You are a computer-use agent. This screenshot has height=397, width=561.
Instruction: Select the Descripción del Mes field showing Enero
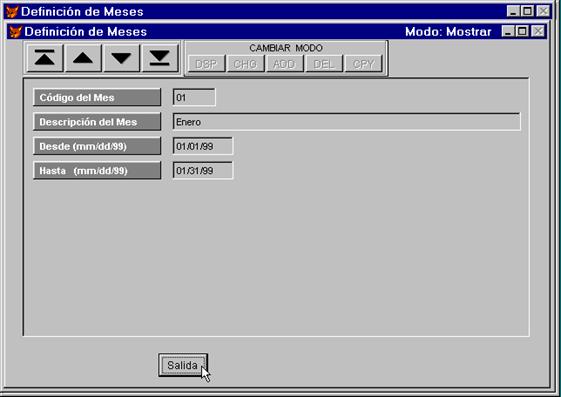click(x=346, y=122)
